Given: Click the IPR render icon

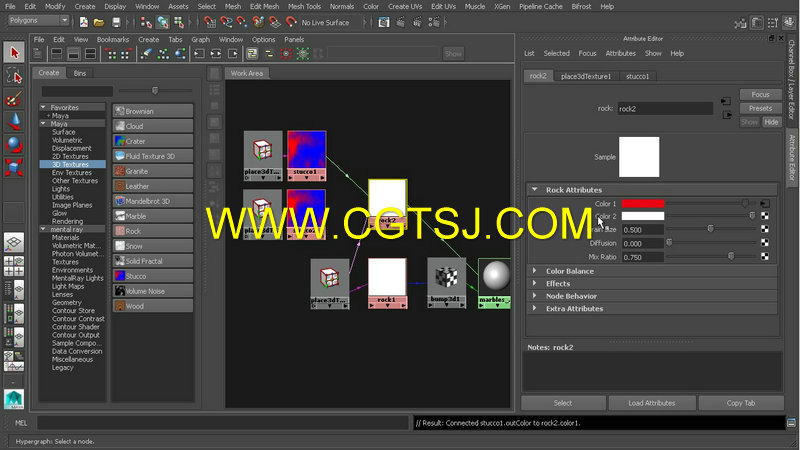Looking at the screenshot, I should click(417, 22).
